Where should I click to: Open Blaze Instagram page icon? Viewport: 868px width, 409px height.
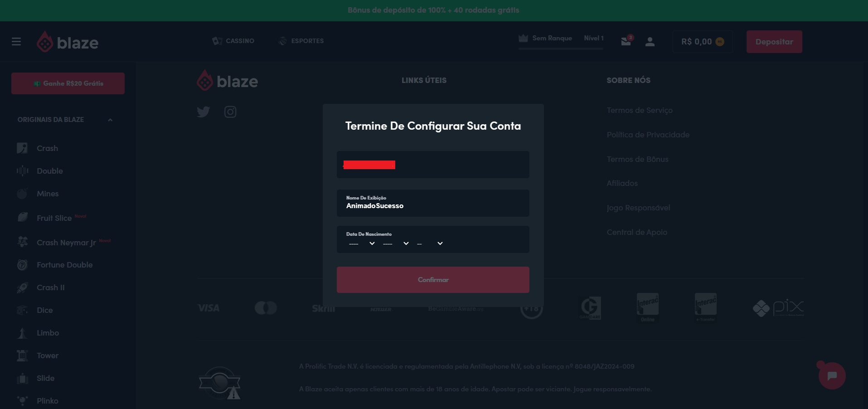[230, 112]
